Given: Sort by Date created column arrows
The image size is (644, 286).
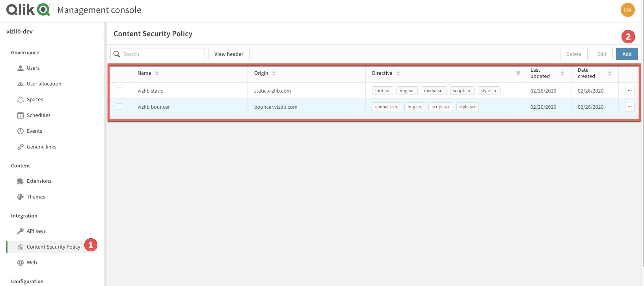Looking at the screenshot, I should click(610, 73).
